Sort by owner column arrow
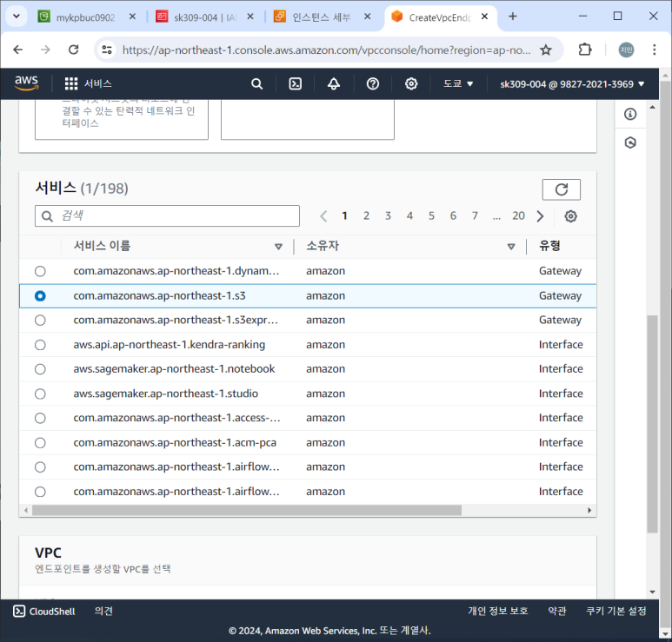The image size is (672, 642). (x=511, y=246)
